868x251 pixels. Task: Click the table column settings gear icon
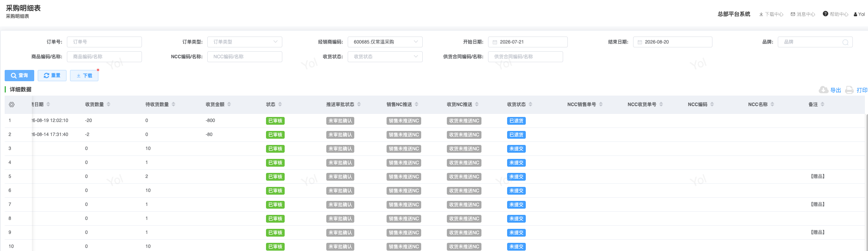pos(12,105)
